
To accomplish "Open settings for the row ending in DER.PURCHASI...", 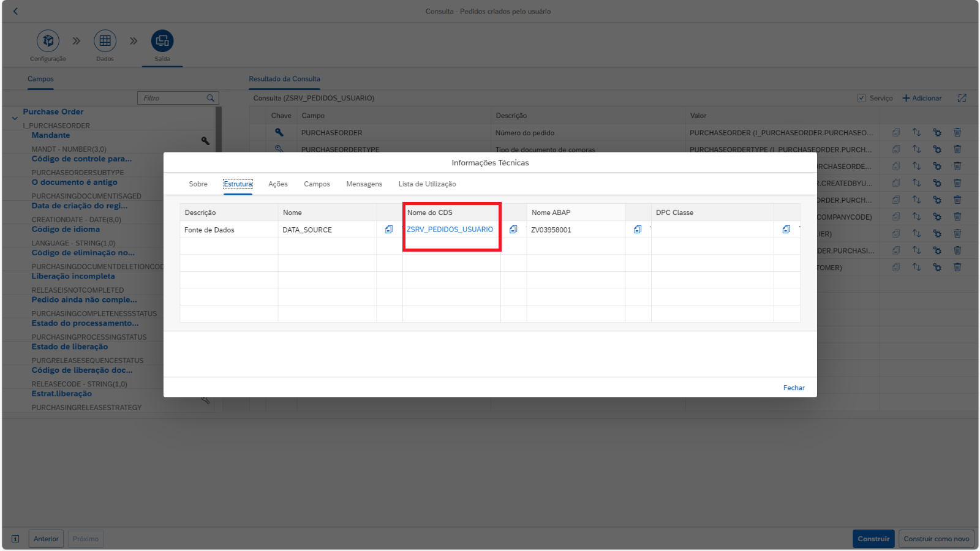I will (937, 250).
